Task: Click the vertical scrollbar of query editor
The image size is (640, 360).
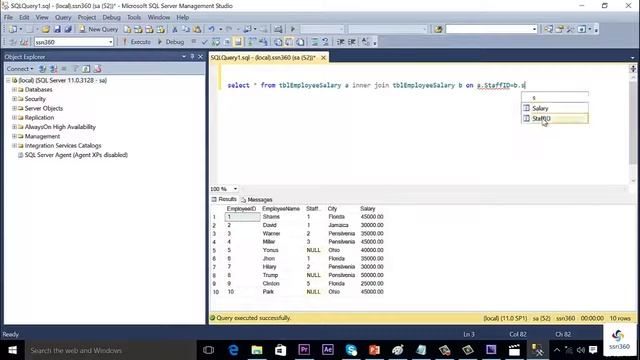Action: 633,122
